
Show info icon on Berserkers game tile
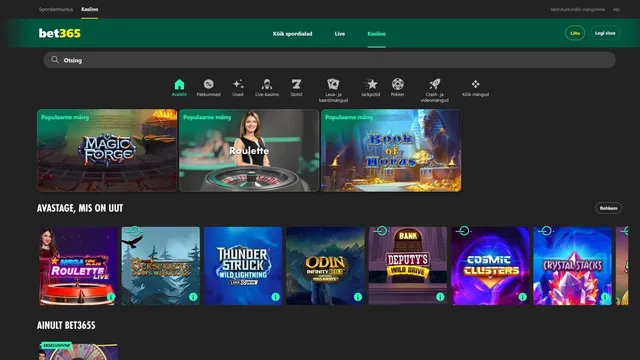[193, 297]
